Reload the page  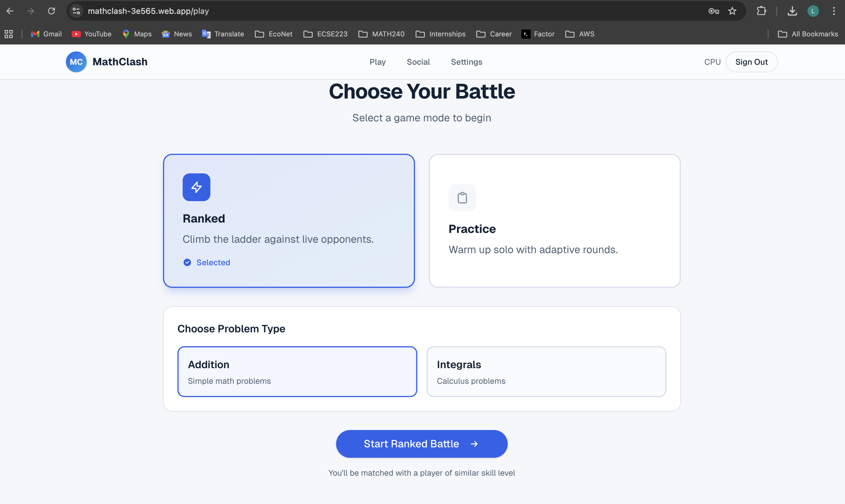(51, 11)
